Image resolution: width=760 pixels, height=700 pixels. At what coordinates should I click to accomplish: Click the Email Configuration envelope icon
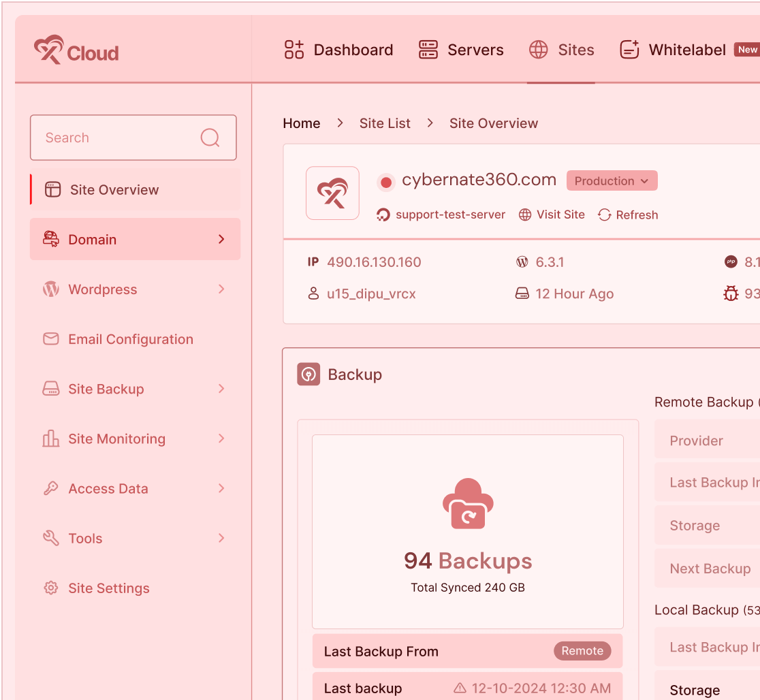(x=51, y=339)
